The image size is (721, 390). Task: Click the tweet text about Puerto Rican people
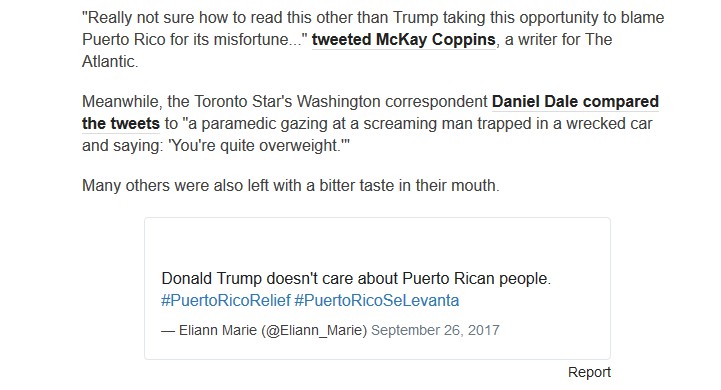tap(356, 278)
